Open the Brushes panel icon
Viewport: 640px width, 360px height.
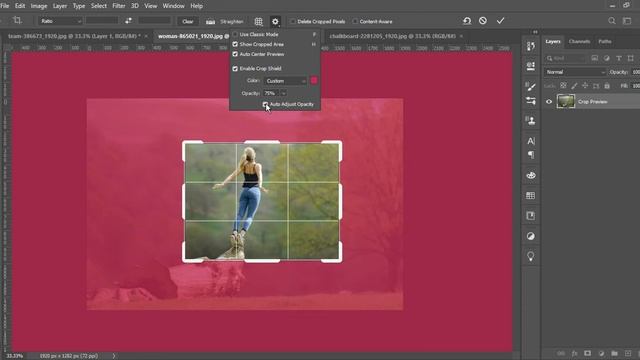point(531,86)
